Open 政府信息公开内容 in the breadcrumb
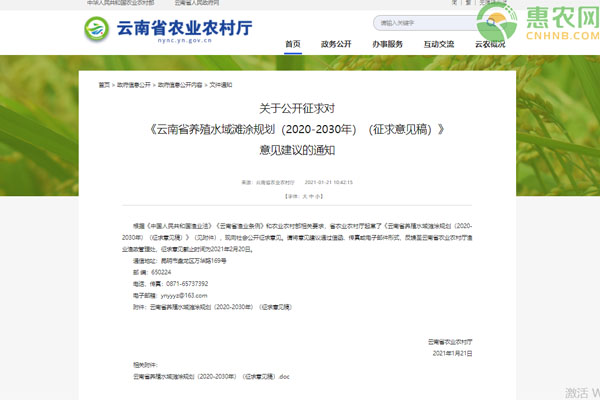This screenshot has width=600, height=400. 180,85
